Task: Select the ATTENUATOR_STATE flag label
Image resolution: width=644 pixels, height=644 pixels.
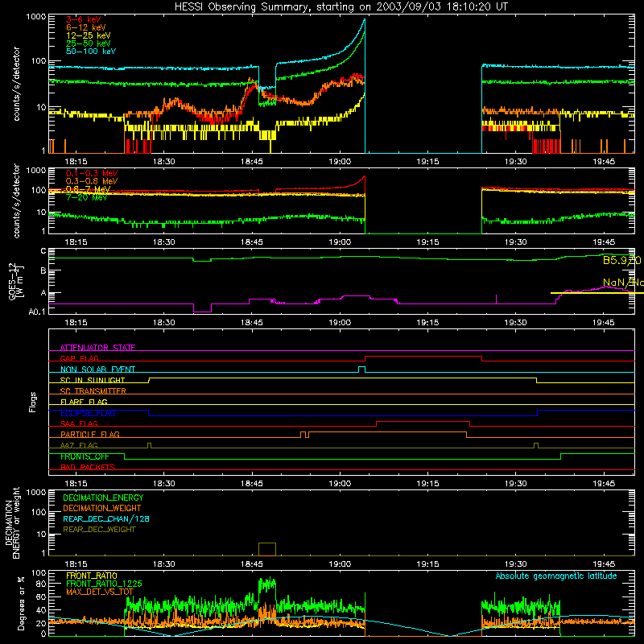Action: [97, 348]
